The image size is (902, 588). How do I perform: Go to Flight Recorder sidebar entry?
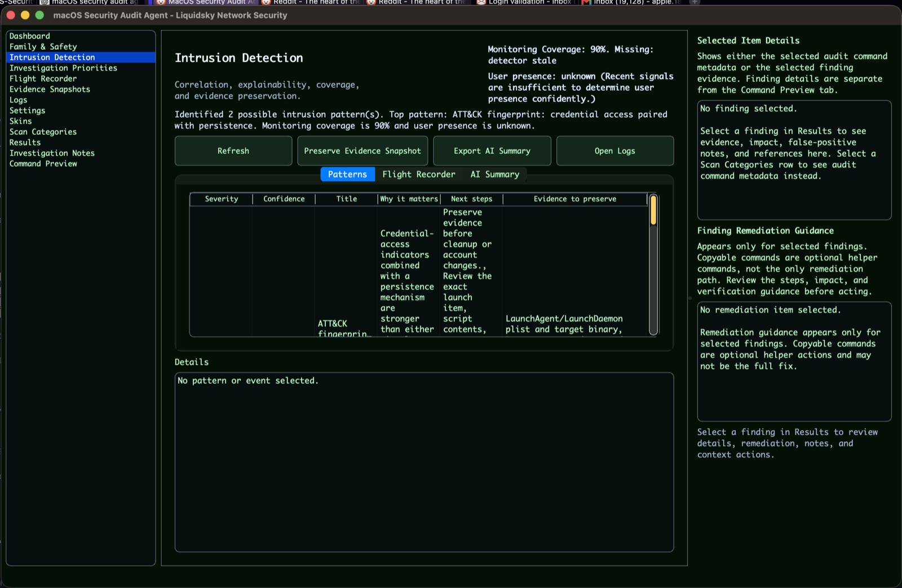tap(81, 79)
